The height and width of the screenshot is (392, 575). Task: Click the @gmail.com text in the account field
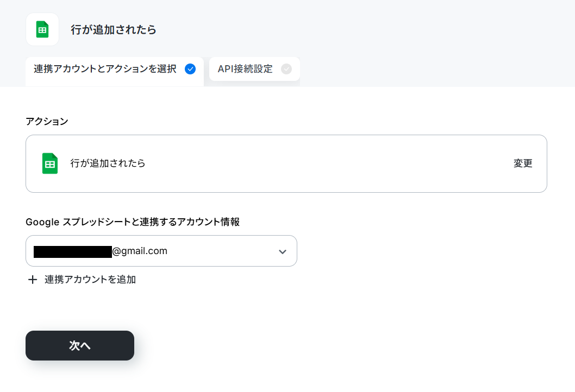point(140,251)
